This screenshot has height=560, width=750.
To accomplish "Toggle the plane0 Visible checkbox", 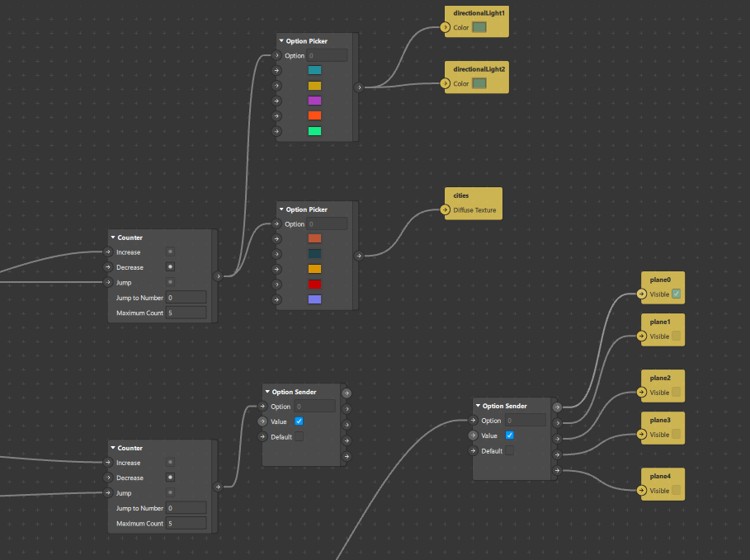I will click(677, 294).
